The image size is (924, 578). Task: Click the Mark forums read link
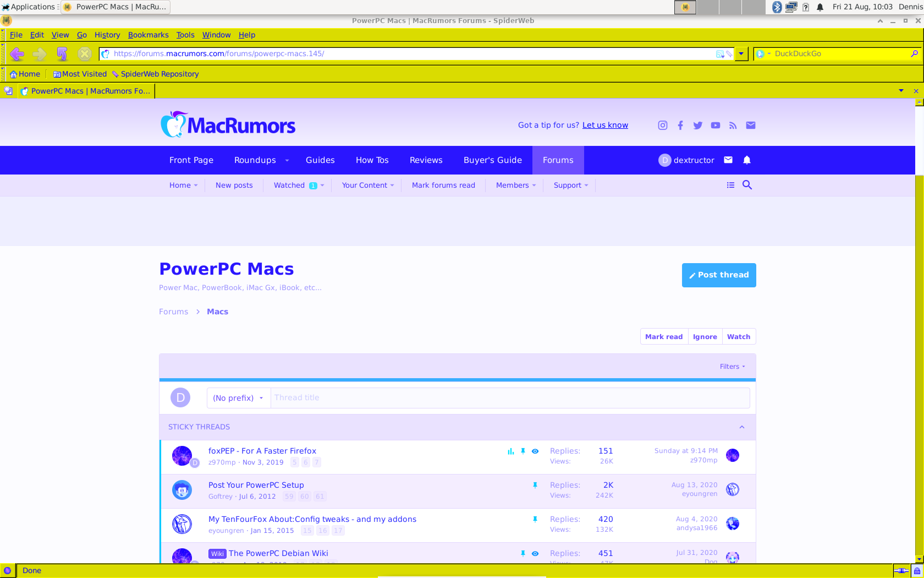coord(443,186)
